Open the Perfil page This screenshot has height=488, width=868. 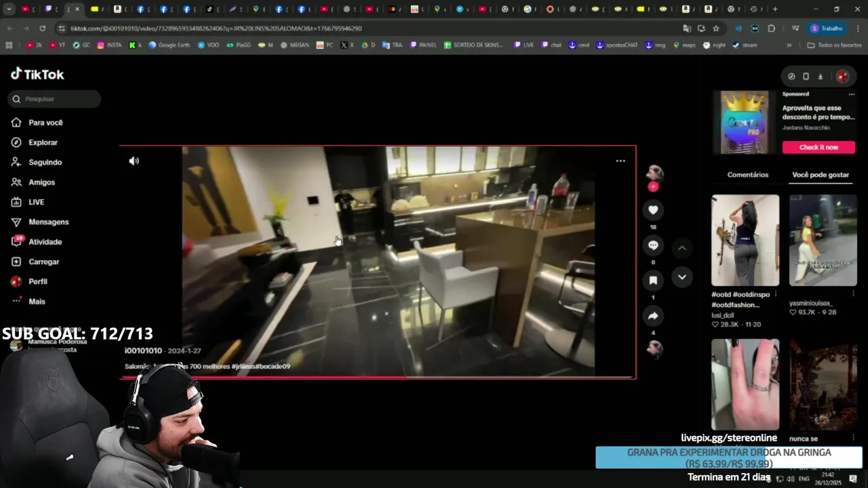(x=38, y=281)
